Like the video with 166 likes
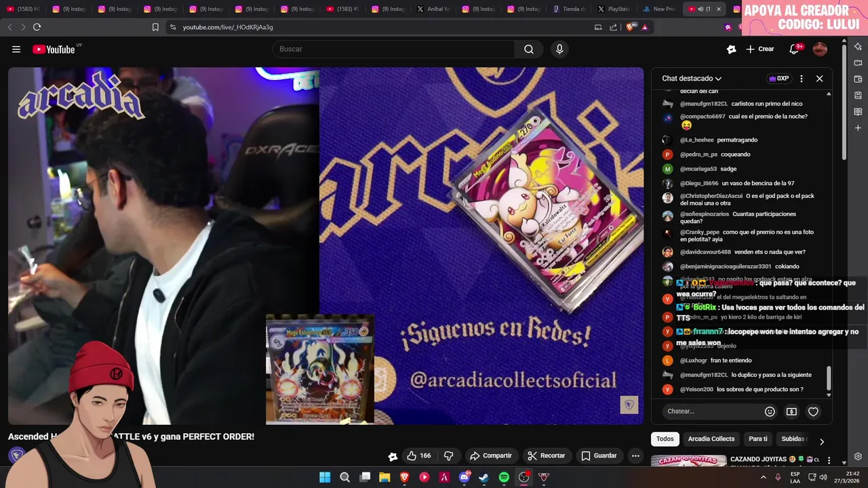Image resolution: width=868 pixels, height=488 pixels. tap(418, 456)
